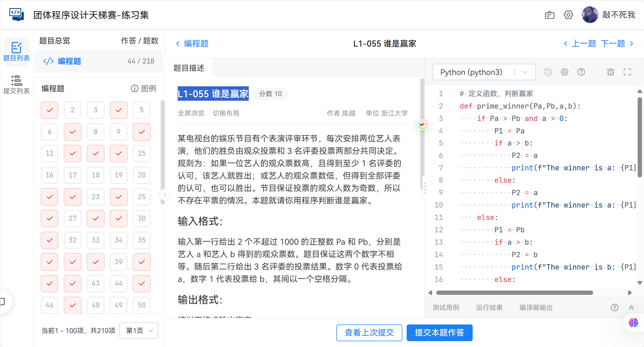Select unsolved problem number 17
Image resolution: width=644 pixels, height=347 pixels.
point(73,175)
